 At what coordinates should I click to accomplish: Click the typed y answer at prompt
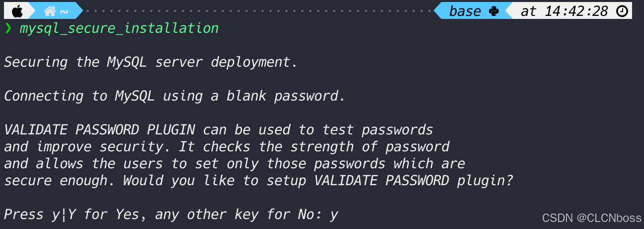(334, 216)
